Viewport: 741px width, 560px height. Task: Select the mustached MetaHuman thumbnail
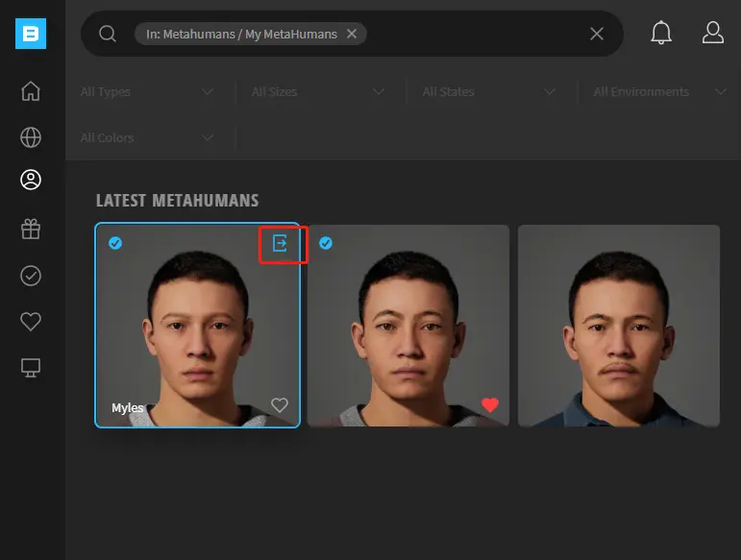[619, 326]
